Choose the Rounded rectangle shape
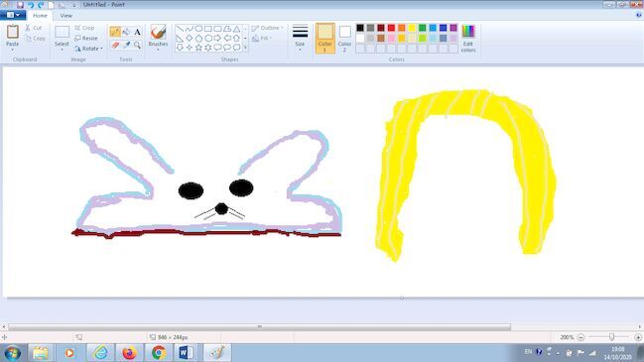This screenshot has height=362, width=644. click(x=217, y=29)
